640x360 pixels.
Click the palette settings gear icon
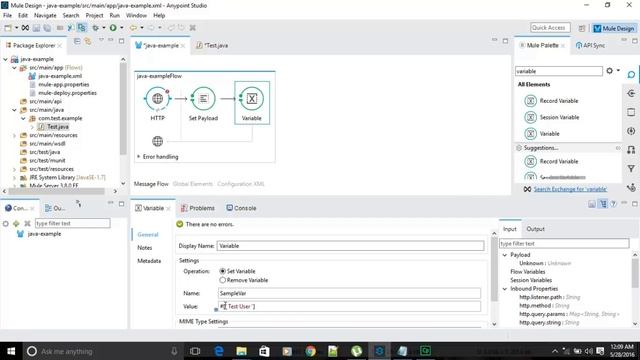coord(609,71)
